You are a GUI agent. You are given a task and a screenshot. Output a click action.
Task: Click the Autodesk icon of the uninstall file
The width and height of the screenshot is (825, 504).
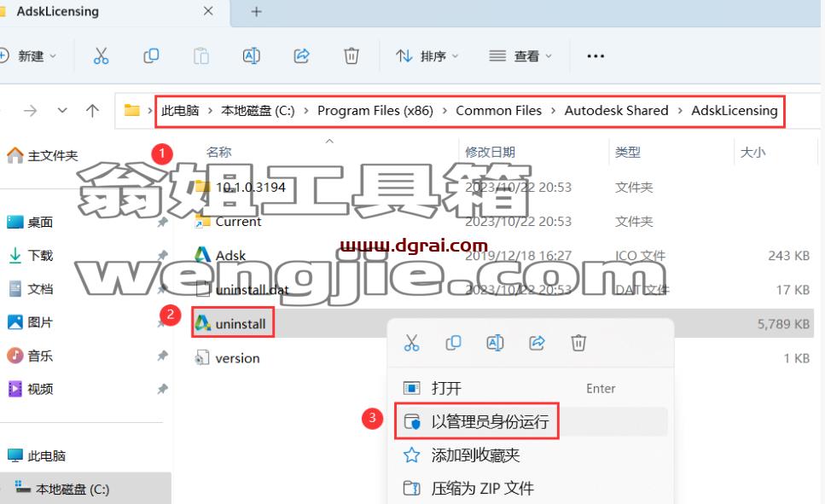tap(202, 322)
